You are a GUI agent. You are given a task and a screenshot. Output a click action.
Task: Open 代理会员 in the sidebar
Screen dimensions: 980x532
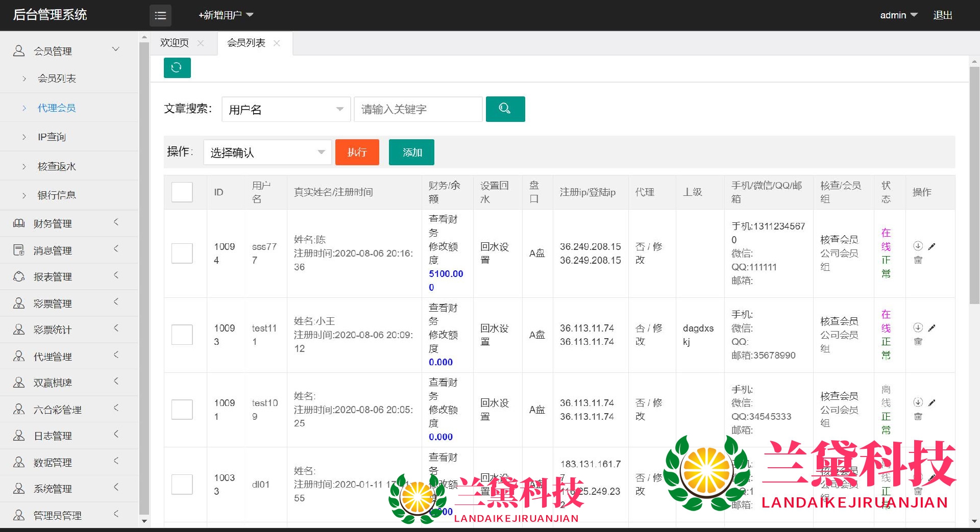[x=57, y=108]
